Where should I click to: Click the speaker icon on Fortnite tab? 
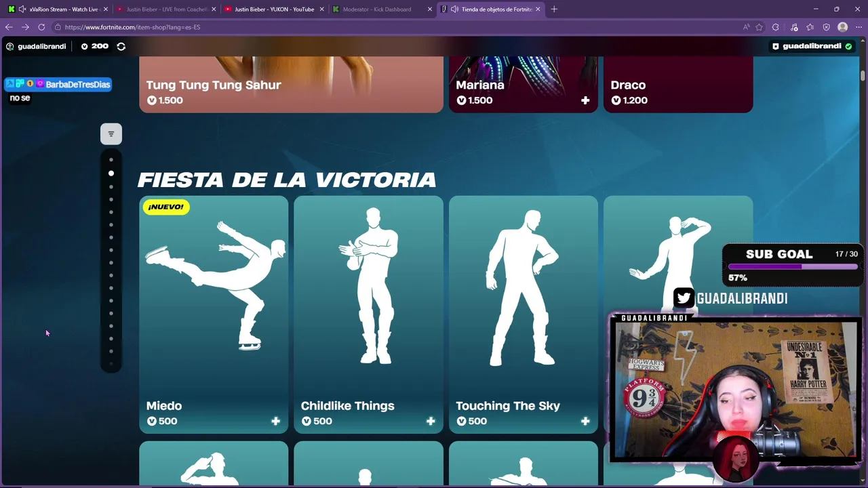tap(454, 9)
